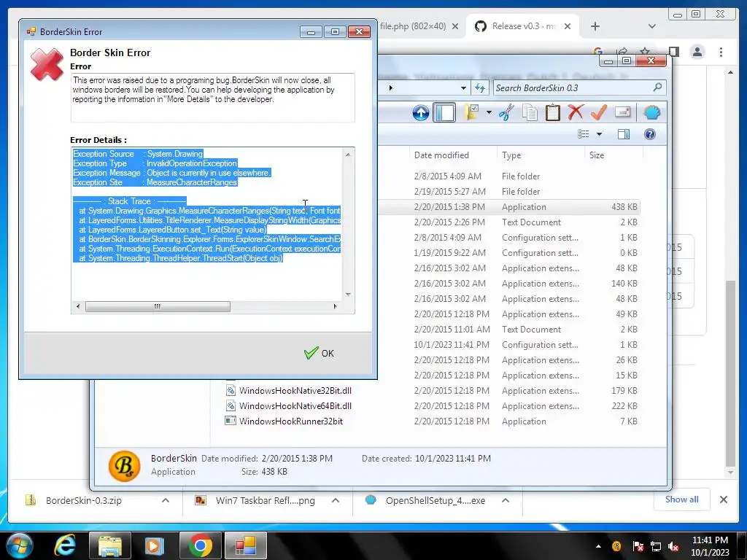
Task: Sort files by Size column header
Action: (597, 155)
